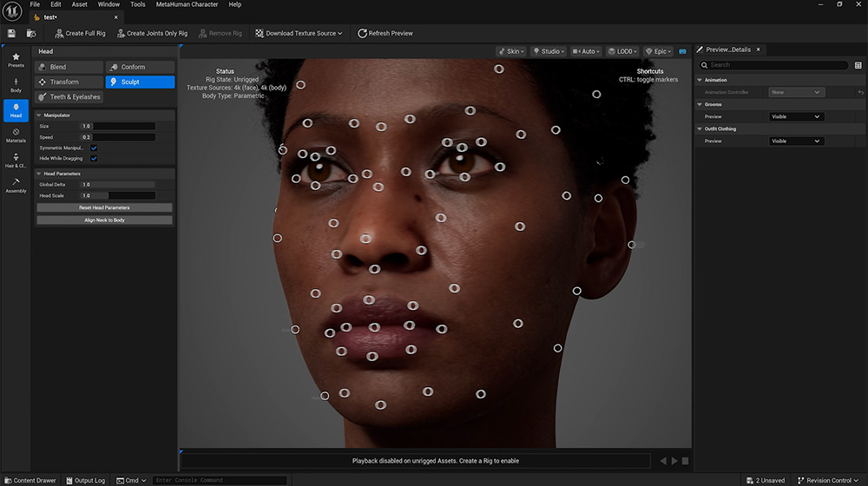
Task: Open the Outfit Clothing Preview dropdown
Action: point(796,141)
